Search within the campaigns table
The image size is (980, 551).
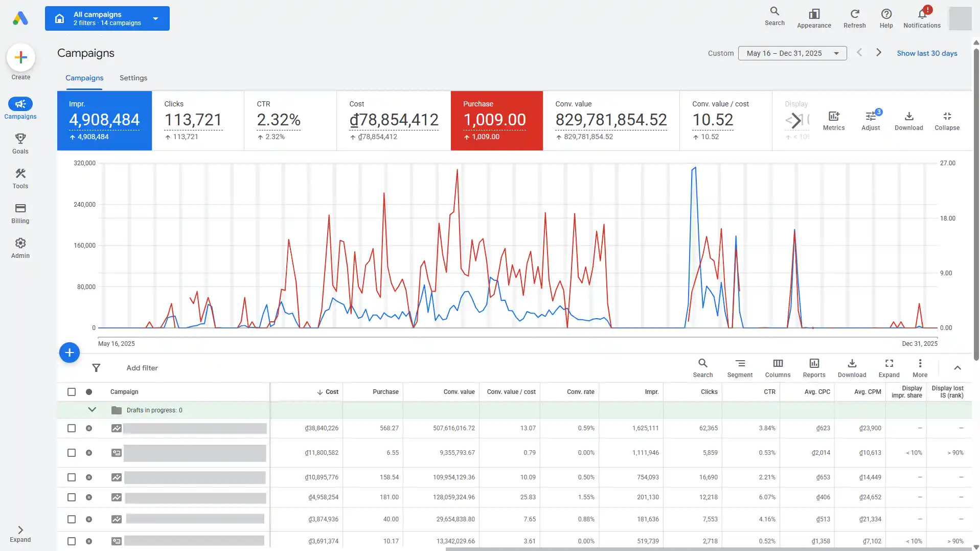(703, 368)
